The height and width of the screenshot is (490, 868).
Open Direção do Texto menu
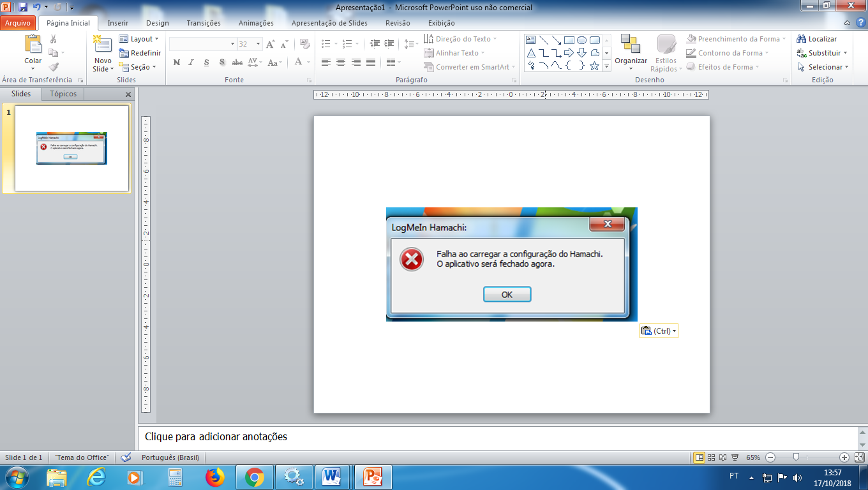[461, 39]
